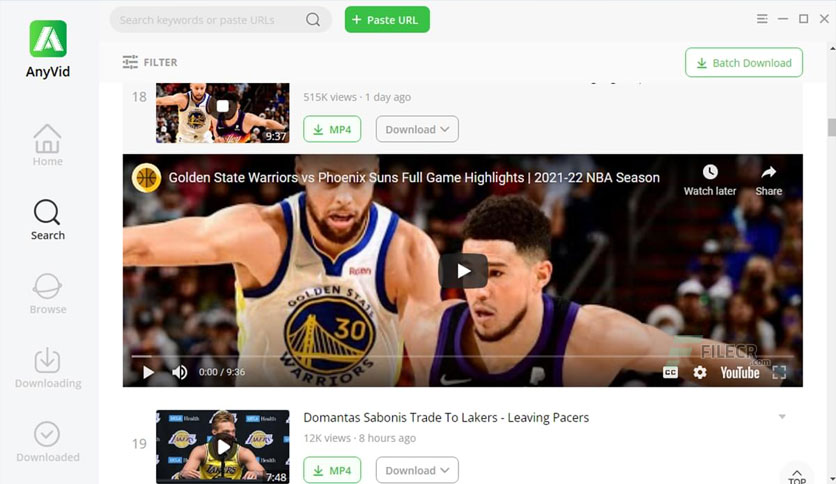Open the FILTER options

(150, 62)
